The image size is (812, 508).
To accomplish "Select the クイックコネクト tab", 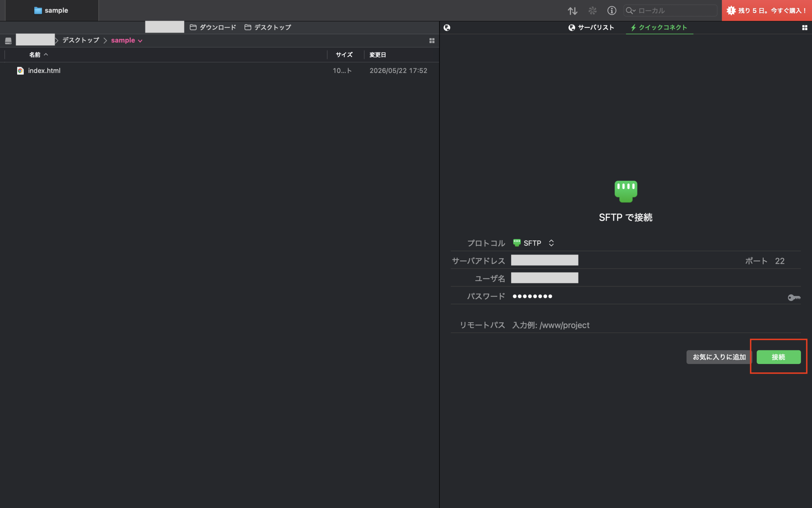I will point(659,28).
